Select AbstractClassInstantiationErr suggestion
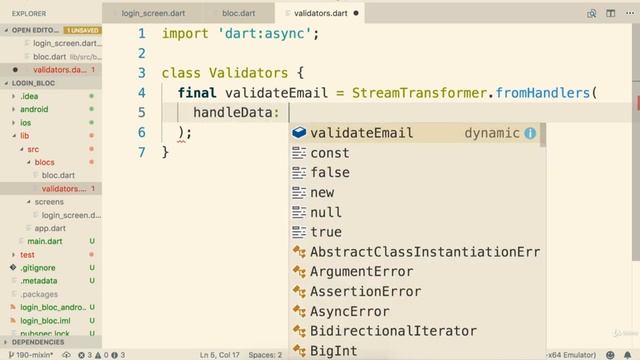Image resolution: width=640 pixels, height=360 pixels. 414,252
